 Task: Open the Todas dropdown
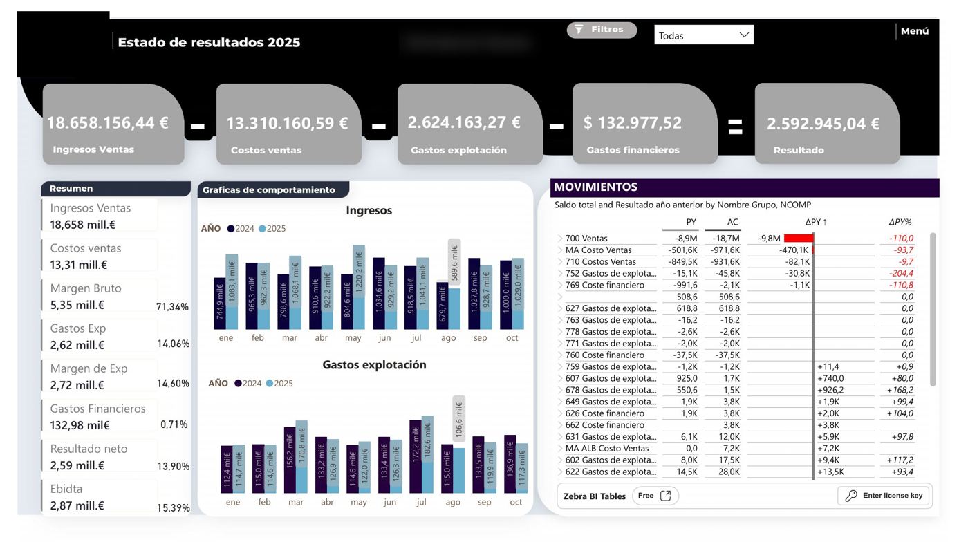pos(704,35)
